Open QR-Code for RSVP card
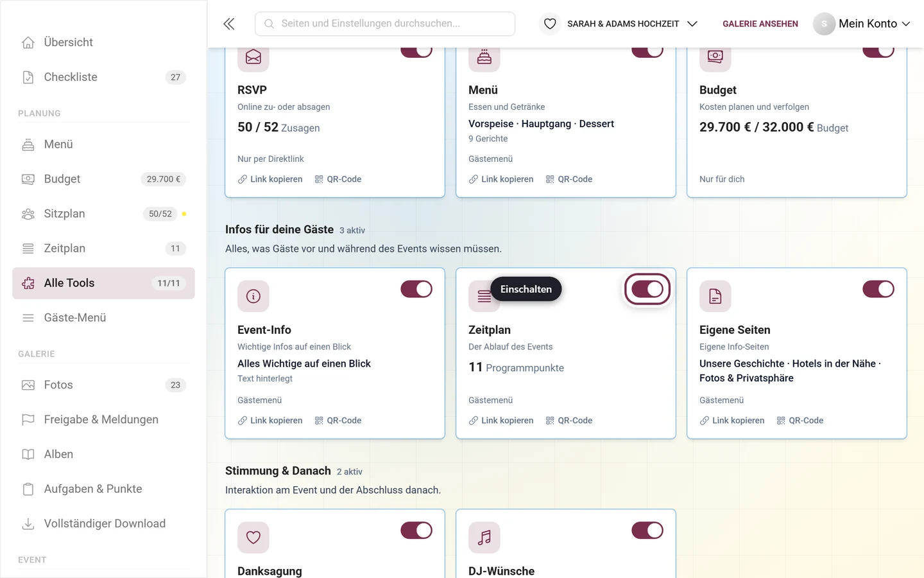 (338, 179)
